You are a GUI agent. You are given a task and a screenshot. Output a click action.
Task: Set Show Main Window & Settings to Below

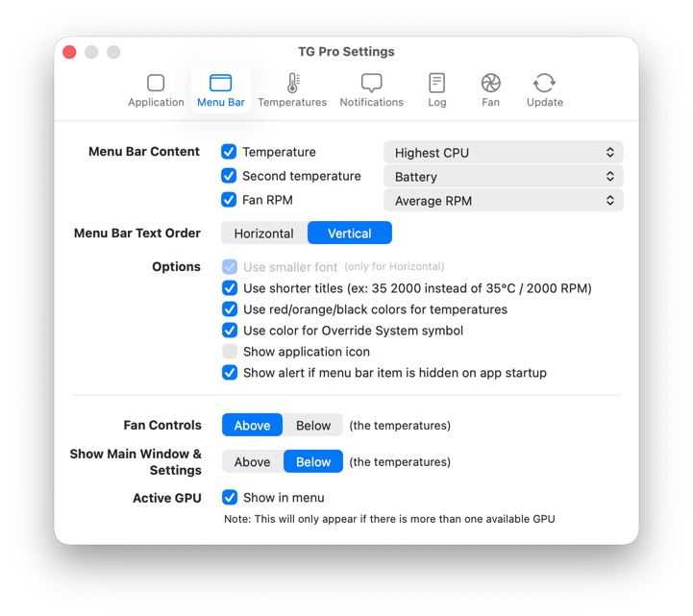point(313,461)
